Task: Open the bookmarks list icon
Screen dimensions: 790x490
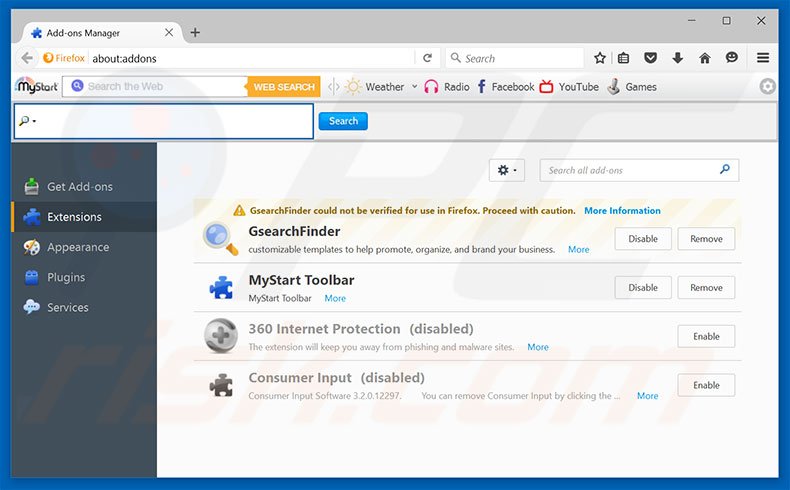Action: click(623, 58)
